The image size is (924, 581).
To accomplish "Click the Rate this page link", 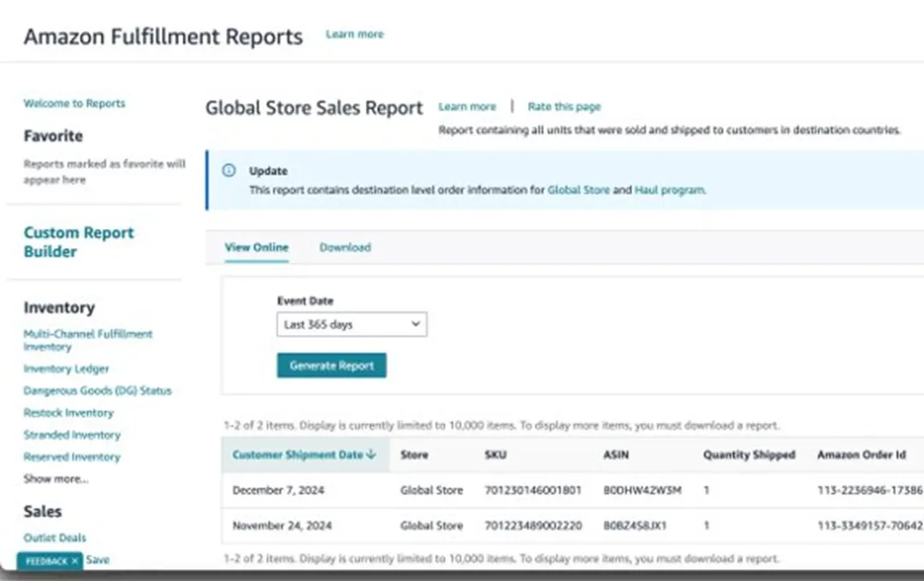I will click(x=564, y=107).
